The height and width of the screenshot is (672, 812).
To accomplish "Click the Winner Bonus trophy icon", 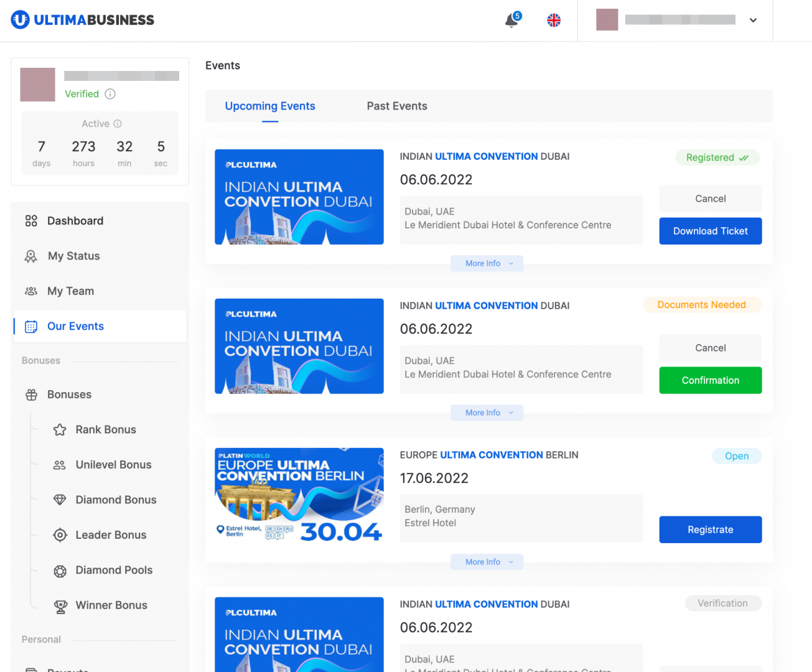I will (60, 606).
